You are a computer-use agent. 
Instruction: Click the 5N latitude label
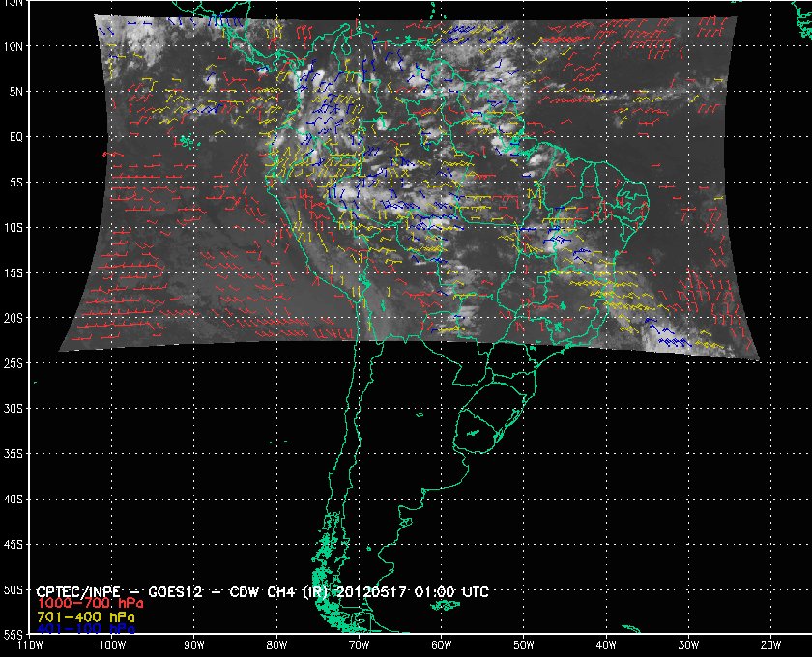coord(16,92)
